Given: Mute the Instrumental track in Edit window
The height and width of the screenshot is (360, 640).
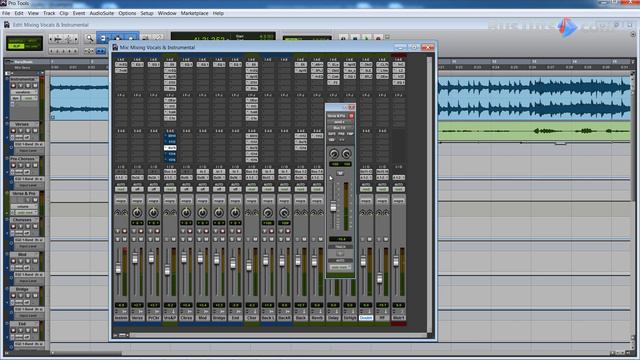Looking at the screenshot, I should click(35, 85).
